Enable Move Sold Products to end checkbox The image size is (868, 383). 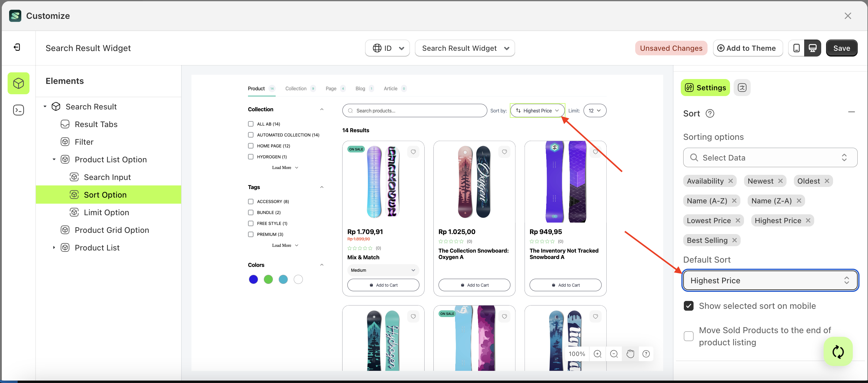(688, 336)
